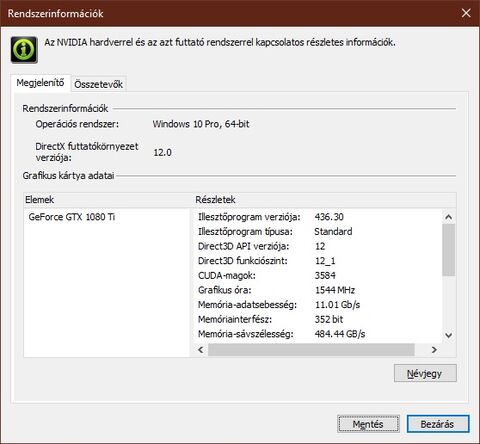Select the Memória-sávszélesség row
The width and height of the screenshot is (480, 444).
pos(318,334)
